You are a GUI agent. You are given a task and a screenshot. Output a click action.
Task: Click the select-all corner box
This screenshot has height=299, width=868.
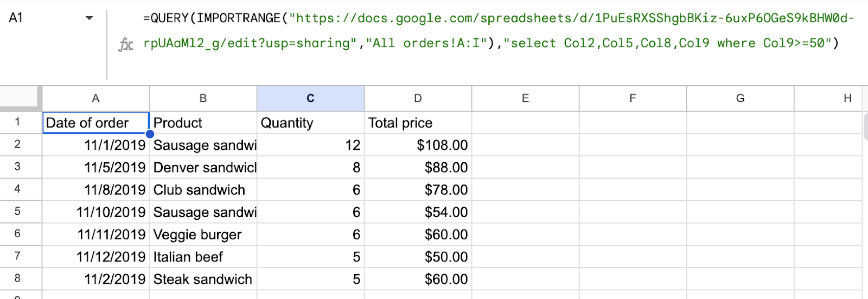tap(20, 98)
